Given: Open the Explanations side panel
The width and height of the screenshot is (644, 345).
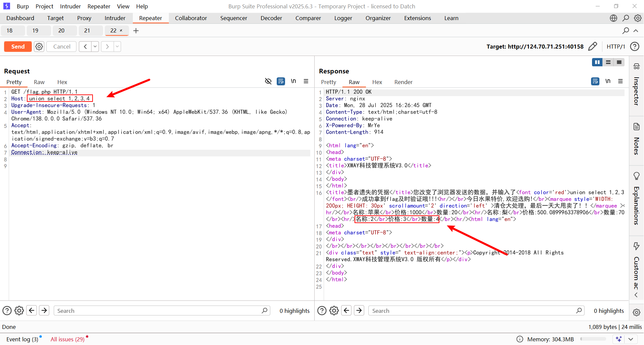Looking at the screenshot, I should point(636,199).
